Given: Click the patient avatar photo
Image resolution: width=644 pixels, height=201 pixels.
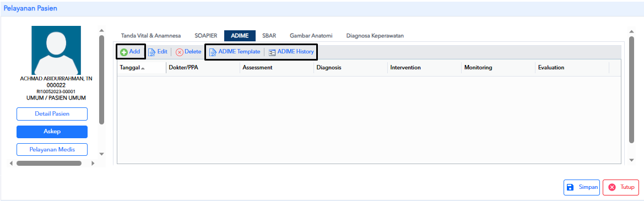Looking at the screenshot, I should (56, 51).
